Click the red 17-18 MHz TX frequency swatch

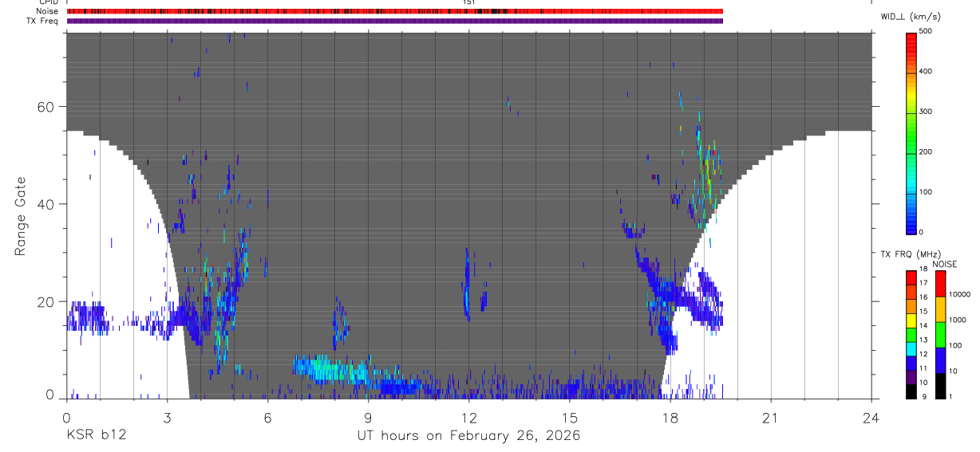point(911,277)
